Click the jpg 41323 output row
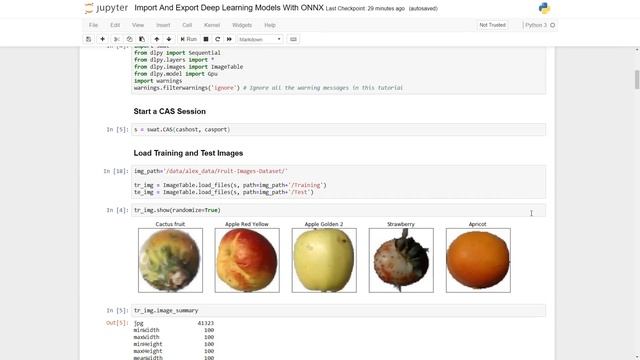640x360 pixels. [x=173, y=323]
